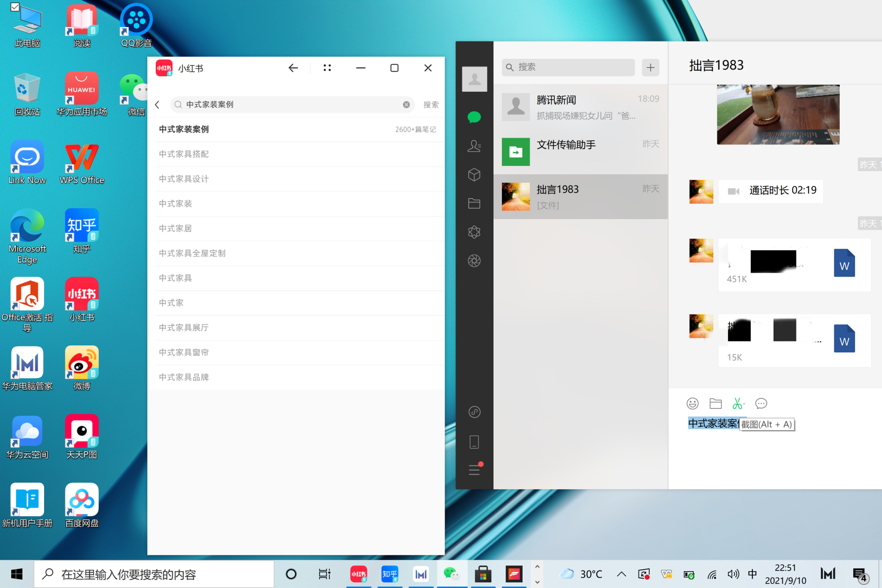Click the WeChat search input field
Image resolution: width=882 pixels, height=588 pixels.
[568, 67]
